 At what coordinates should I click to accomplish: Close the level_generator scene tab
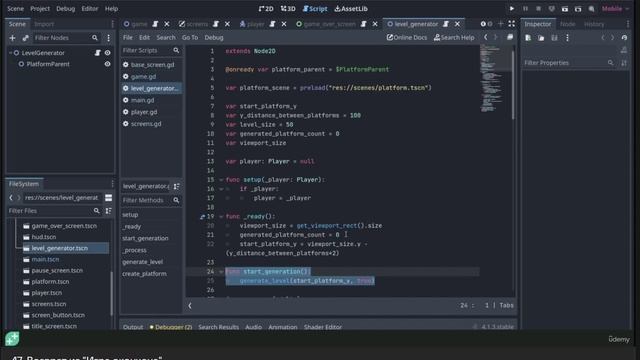click(x=457, y=24)
